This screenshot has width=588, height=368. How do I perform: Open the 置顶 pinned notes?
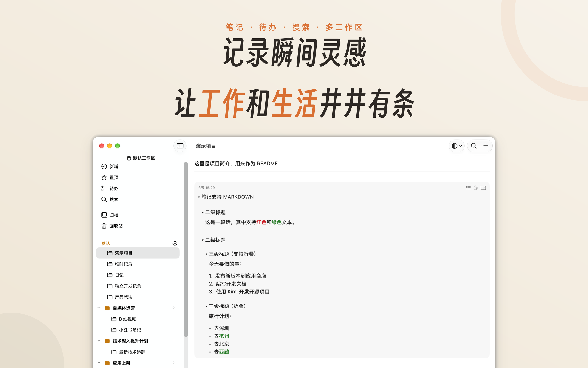click(x=138, y=177)
